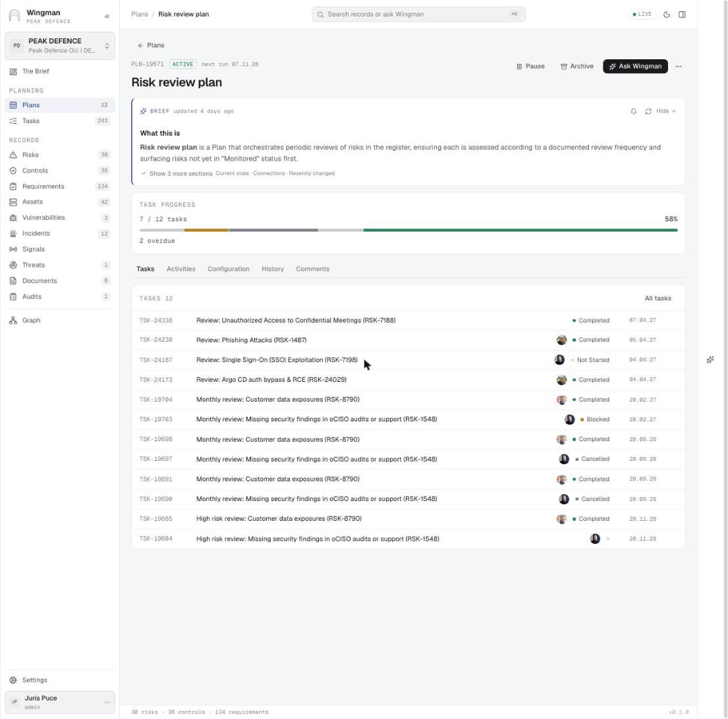728x719 pixels.
Task: Click the task progress bar green segment
Action: coord(520,230)
